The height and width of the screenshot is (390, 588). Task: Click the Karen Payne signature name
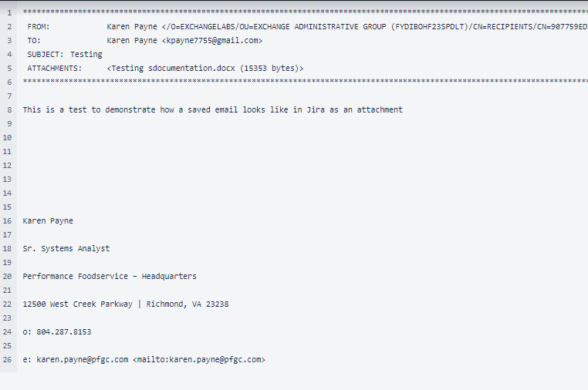pyautogui.click(x=48, y=220)
